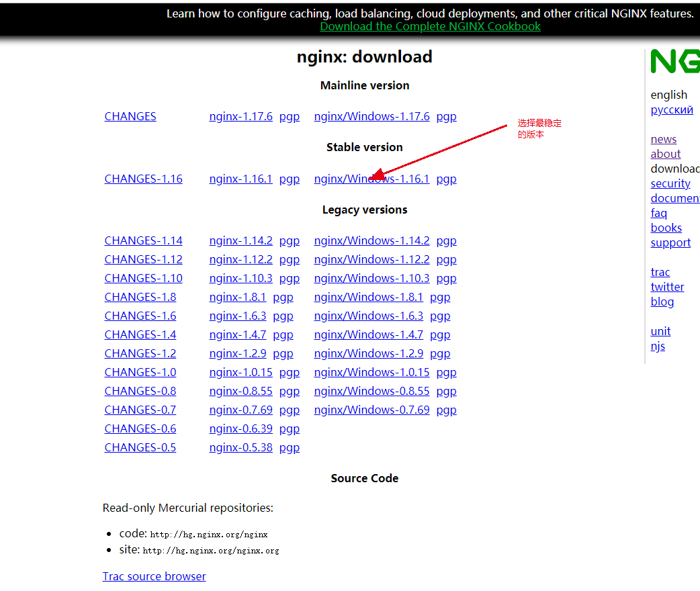The height and width of the screenshot is (591, 700).
Task: Download nginx/Windows-0.8.55 build
Action: click(x=371, y=391)
